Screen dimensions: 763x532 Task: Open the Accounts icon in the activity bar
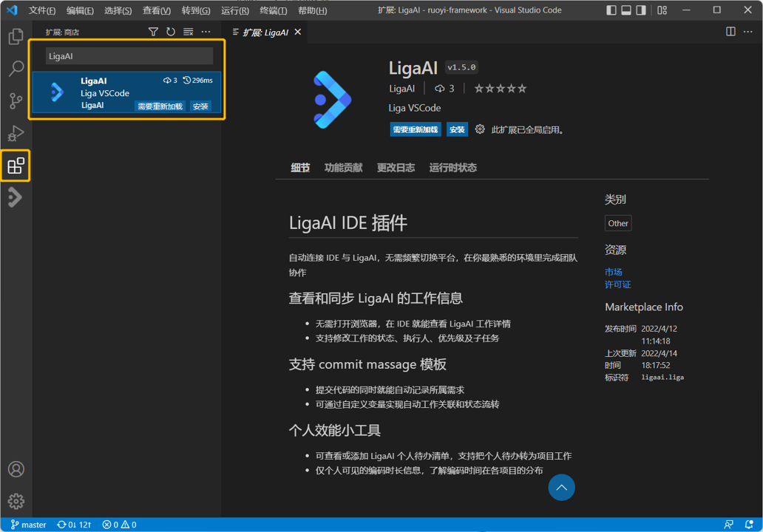pyautogui.click(x=16, y=468)
